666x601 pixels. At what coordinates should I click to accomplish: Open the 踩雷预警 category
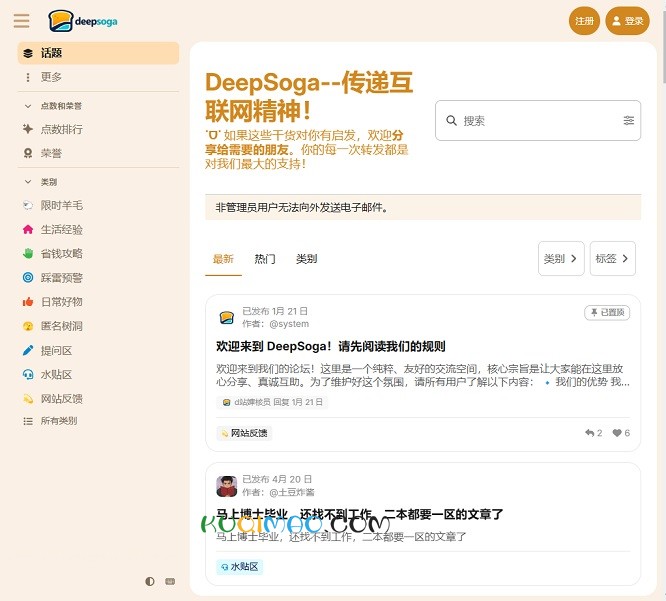tap(98, 278)
